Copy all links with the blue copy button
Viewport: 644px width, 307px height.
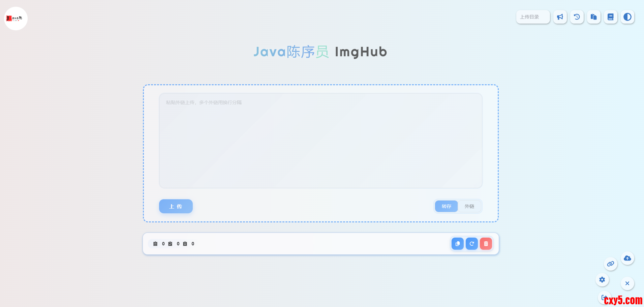coord(458,244)
